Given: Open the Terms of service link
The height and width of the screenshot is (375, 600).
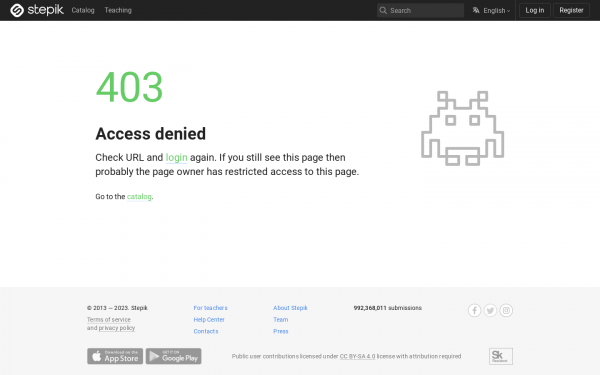Looking at the screenshot, I should coord(109,320).
